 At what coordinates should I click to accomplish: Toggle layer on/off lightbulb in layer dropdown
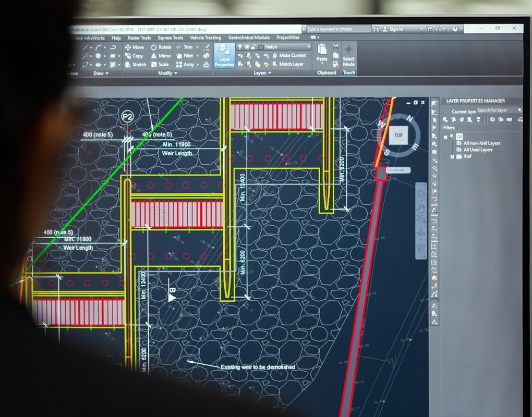(x=239, y=47)
